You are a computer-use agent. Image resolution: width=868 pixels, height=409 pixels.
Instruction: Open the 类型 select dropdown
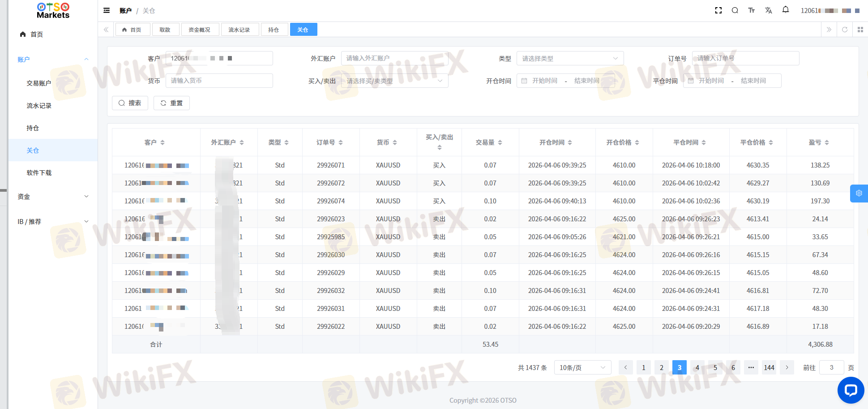click(570, 58)
